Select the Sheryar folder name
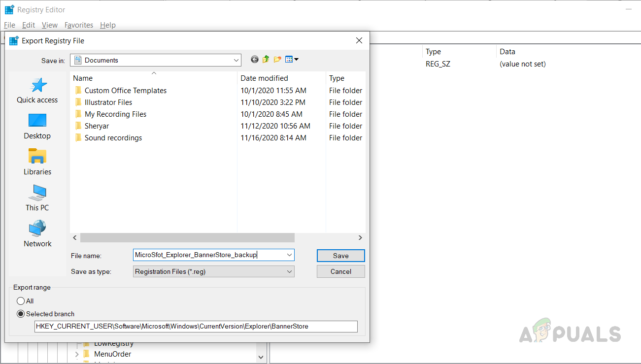Screen dimensions: 641x364 point(97,126)
